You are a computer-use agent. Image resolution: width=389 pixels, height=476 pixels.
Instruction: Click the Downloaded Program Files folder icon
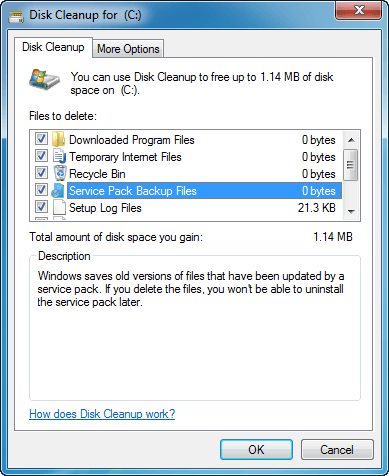pyautogui.click(x=59, y=139)
